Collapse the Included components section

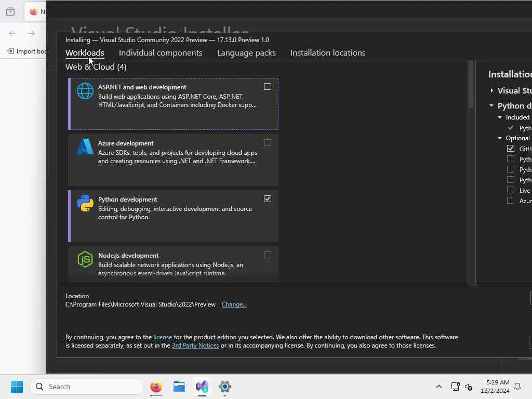(499, 117)
